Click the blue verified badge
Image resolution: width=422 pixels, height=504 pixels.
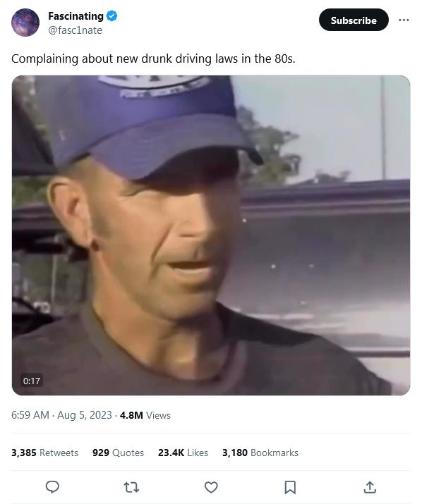(111, 16)
